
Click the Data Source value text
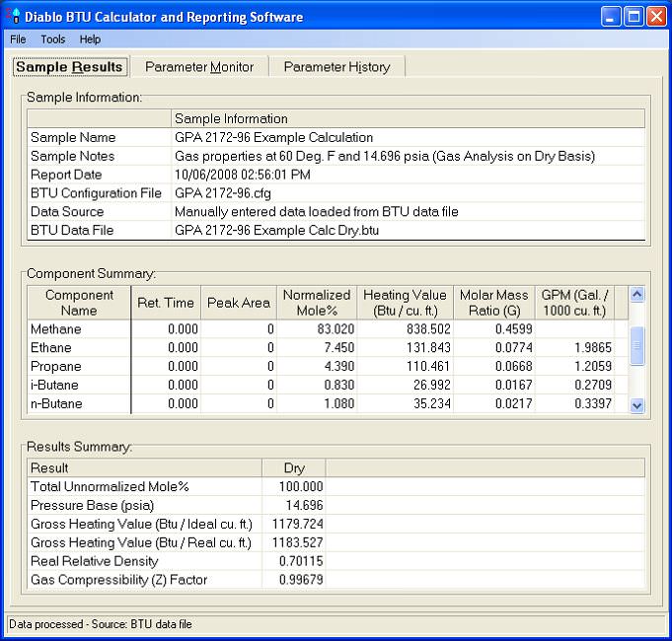pyautogui.click(x=317, y=211)
